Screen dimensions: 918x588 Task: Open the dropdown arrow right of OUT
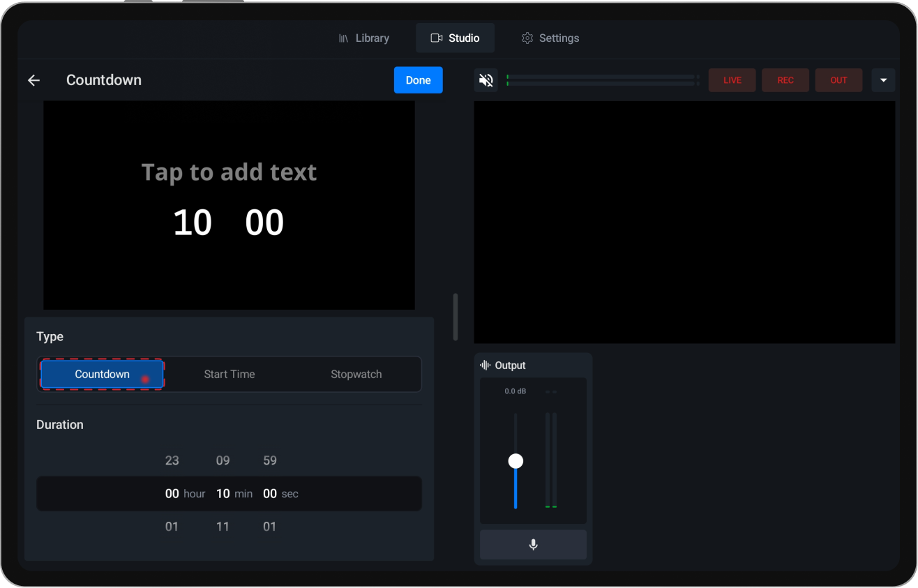(x=883, y=80)
